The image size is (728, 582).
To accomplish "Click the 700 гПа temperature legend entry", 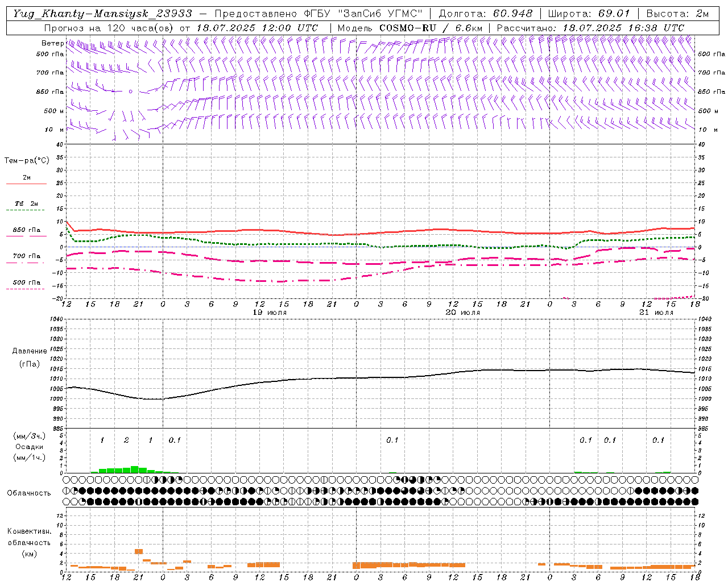I will [27, 256].
